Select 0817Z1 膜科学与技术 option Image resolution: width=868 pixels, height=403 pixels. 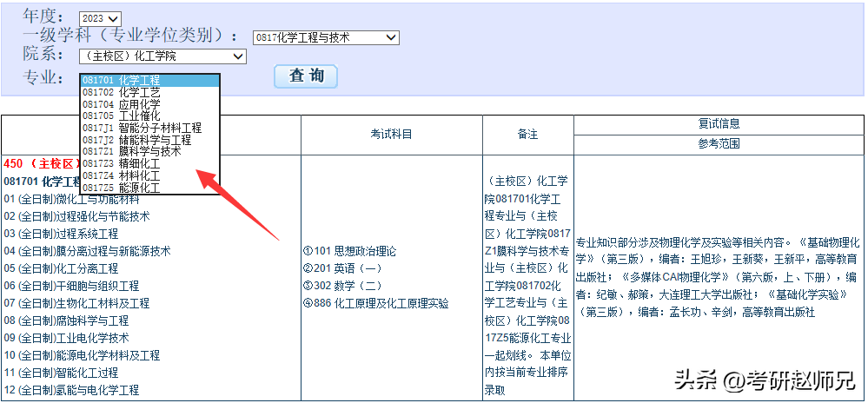149,151
